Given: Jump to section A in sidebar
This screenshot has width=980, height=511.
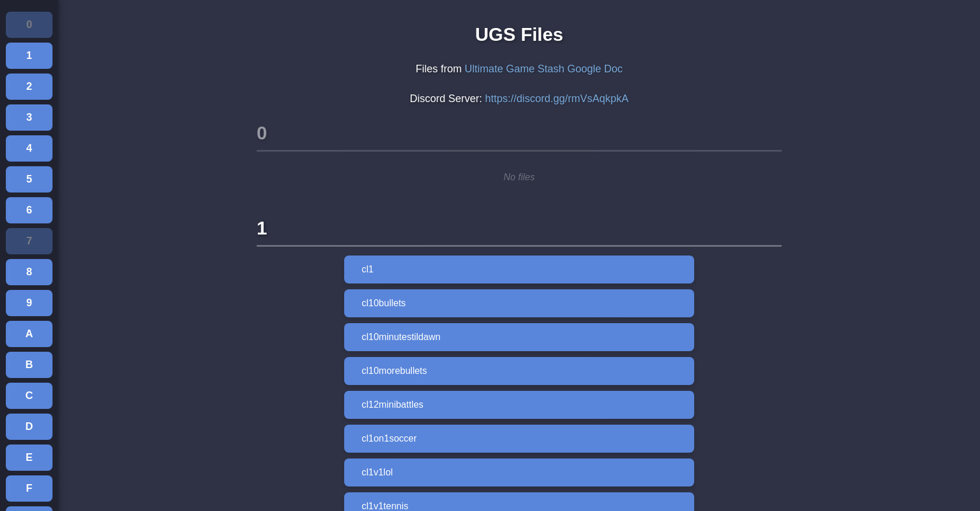Looking at the screenshot, I should tap(29, 334).
